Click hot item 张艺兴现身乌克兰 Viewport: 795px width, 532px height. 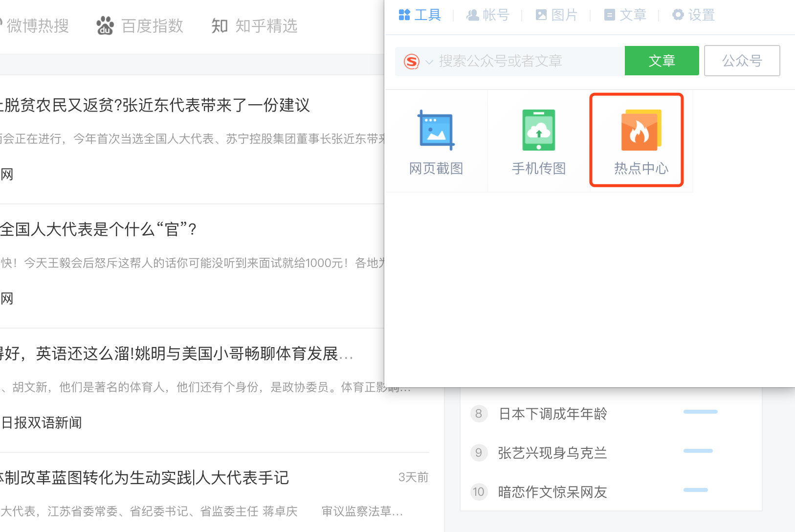[552, 453]
